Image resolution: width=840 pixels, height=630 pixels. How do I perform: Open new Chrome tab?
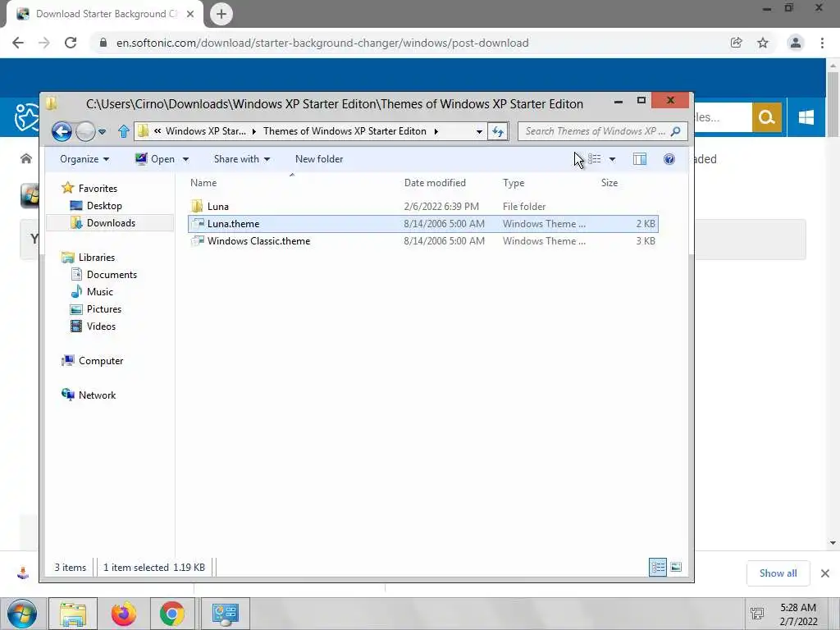click(x=221, y=15)
